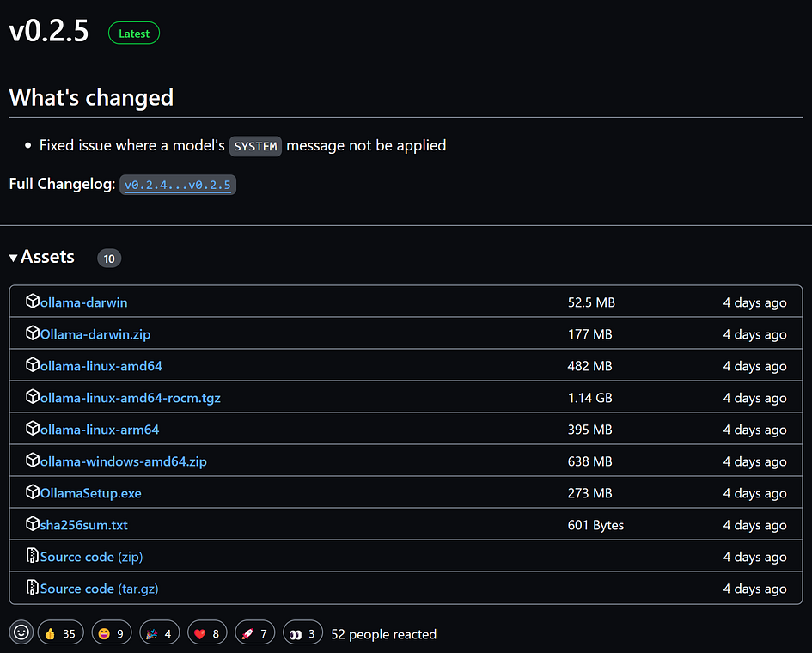Click the 601 Bytes file size

[x=595, y=525]
